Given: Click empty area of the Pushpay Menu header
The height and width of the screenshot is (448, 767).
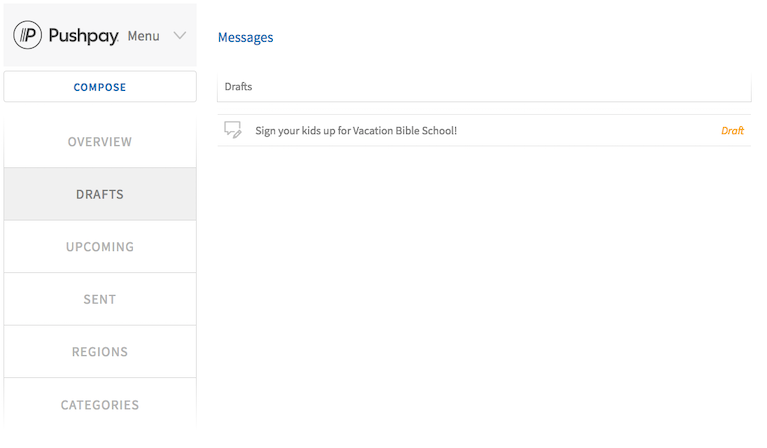Looking at the screenshot, I should pyautogui.click(x=100, y=58).
